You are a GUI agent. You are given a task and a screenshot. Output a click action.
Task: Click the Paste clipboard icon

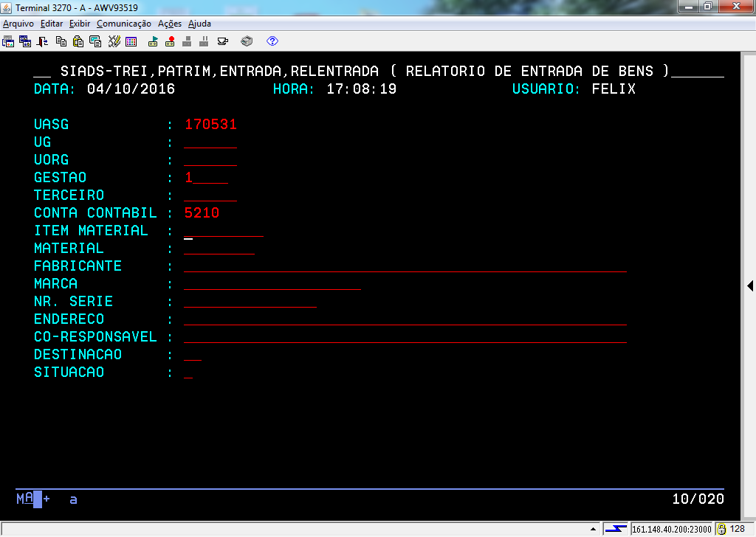(78, 41)
